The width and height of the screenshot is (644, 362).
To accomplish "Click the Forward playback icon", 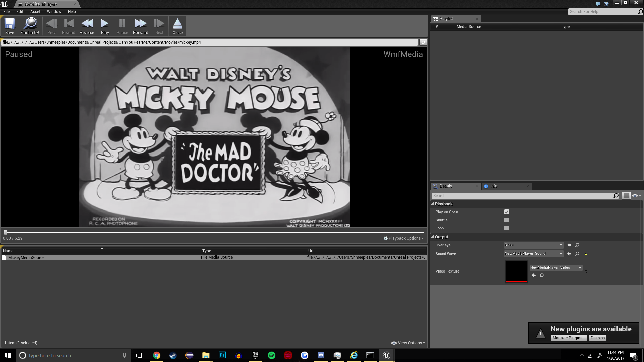I will coord(141,24).
